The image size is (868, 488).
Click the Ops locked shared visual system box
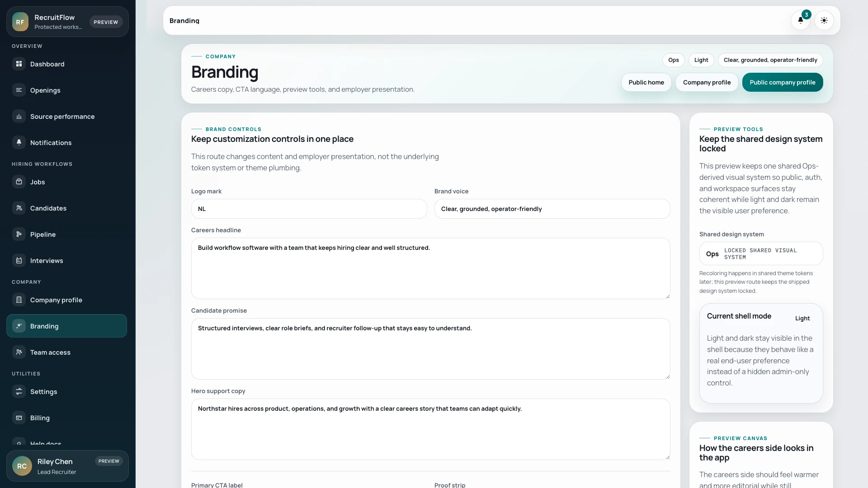point(761,253)
